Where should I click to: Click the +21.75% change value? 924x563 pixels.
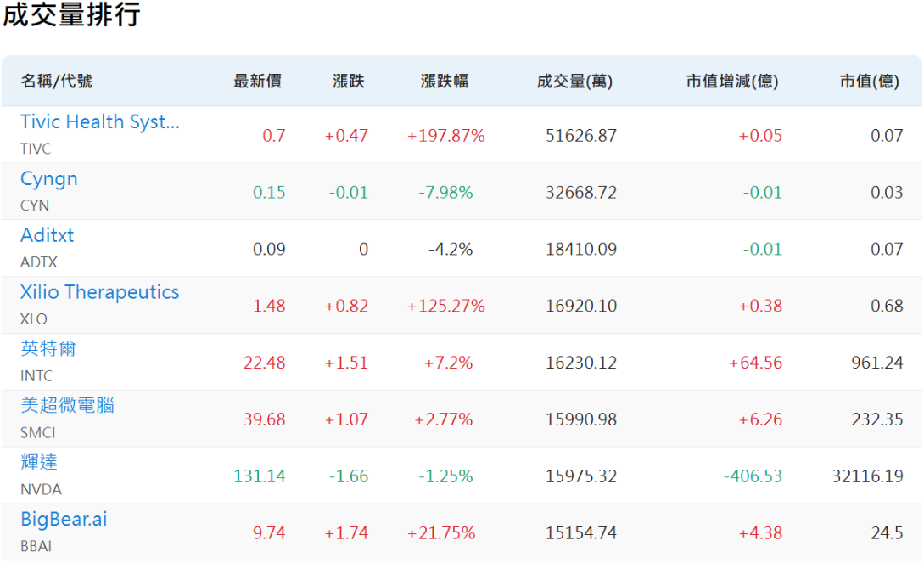click(x=441, y=533)
